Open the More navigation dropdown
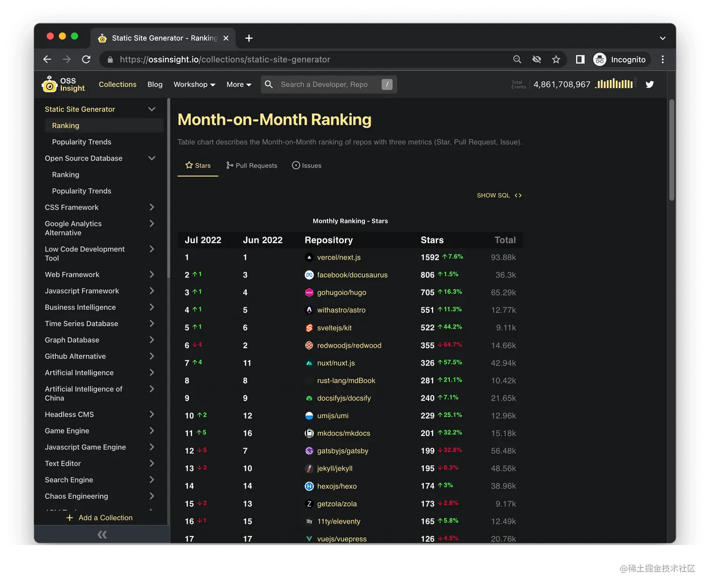 (239, 84)
